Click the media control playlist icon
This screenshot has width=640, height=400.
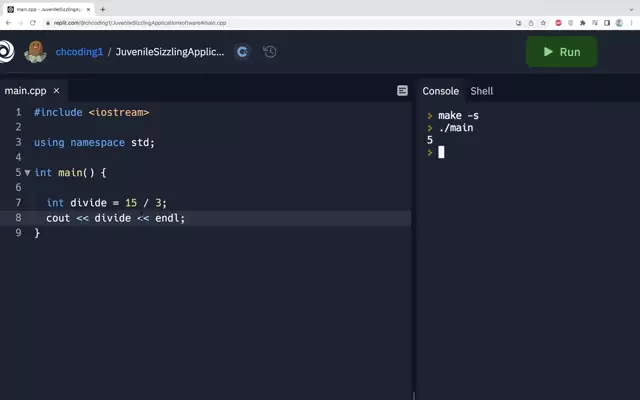click(595, 23)
